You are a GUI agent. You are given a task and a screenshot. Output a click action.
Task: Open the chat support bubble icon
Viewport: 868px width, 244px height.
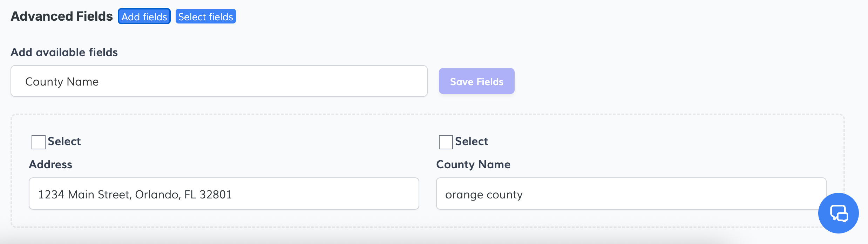tap(838, 213)
